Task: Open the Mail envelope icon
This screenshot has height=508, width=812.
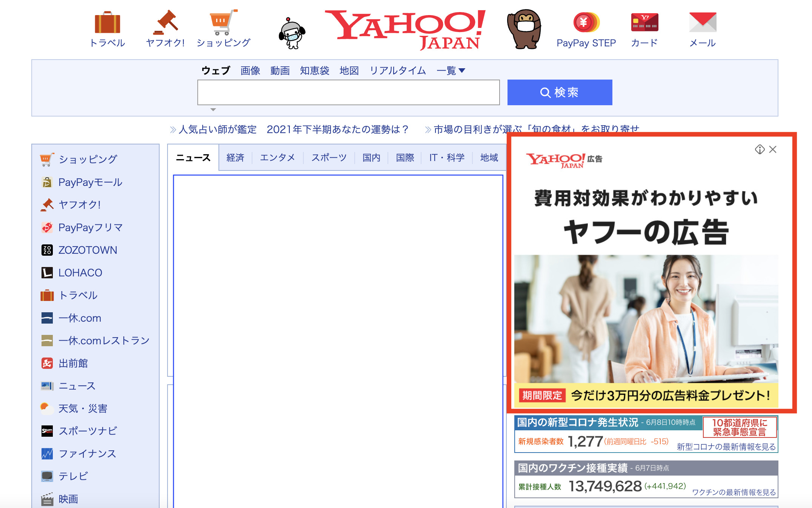Action: tap(702, 22)
